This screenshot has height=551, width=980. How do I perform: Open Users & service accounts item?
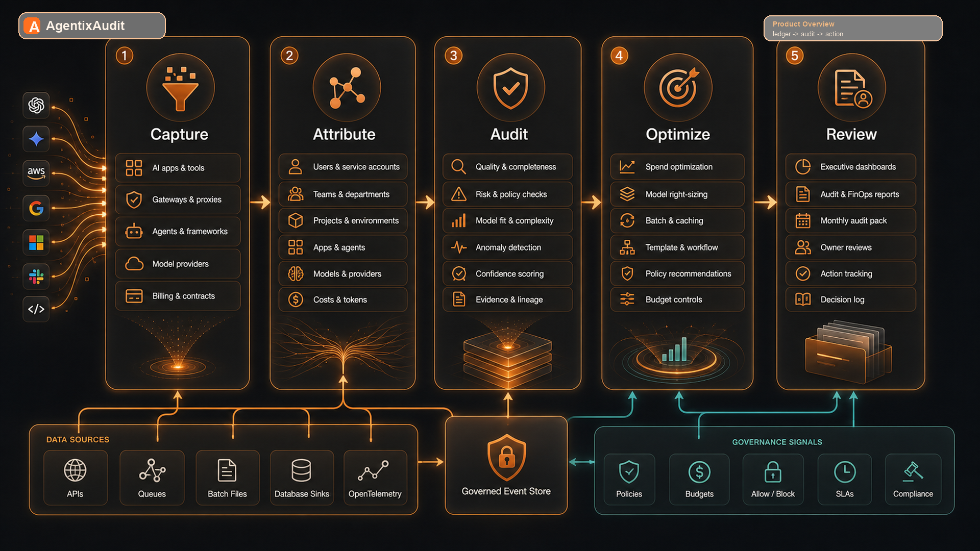(343, 167)
